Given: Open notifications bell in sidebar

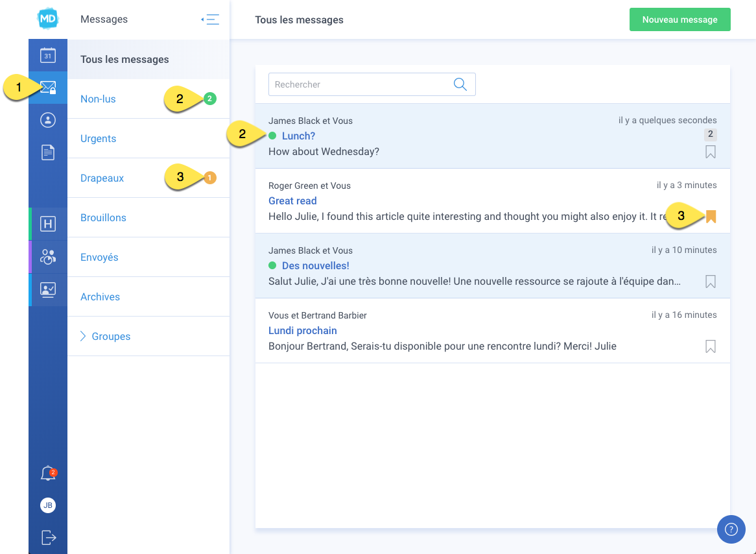Looking at the screenshot, I should click(48, 474).
